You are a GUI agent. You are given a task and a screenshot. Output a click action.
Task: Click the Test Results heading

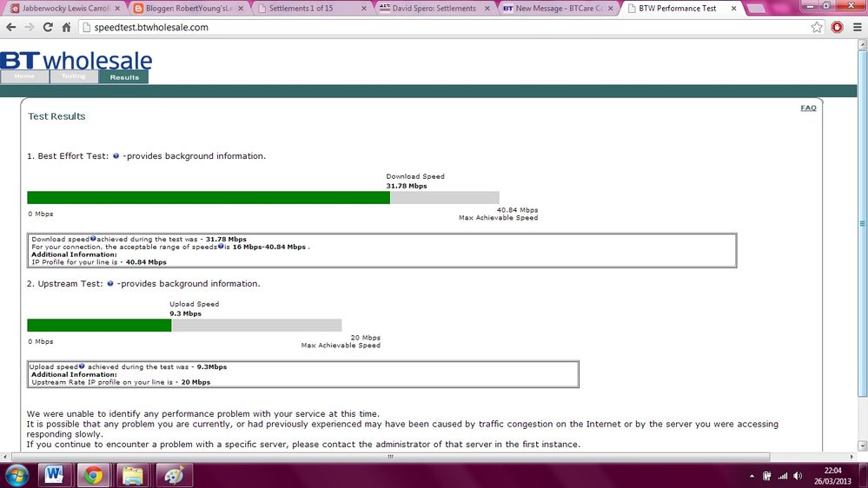pos(56,116)
